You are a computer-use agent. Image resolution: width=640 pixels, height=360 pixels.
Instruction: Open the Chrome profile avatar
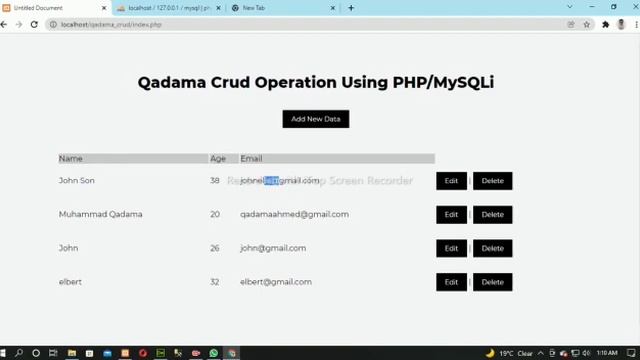621,24
